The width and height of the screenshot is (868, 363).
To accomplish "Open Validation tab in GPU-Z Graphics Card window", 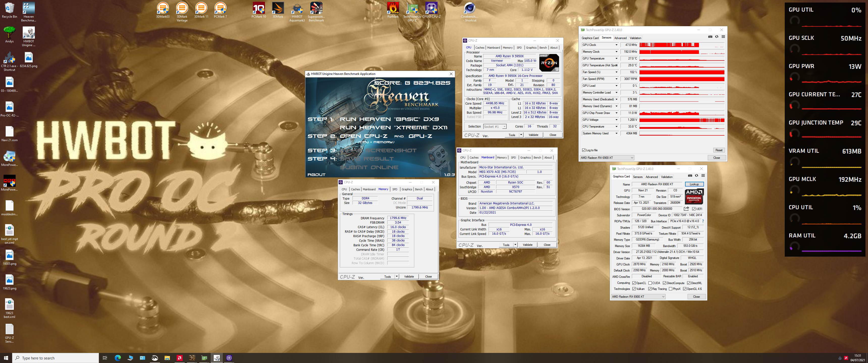I will click(666, 177).
